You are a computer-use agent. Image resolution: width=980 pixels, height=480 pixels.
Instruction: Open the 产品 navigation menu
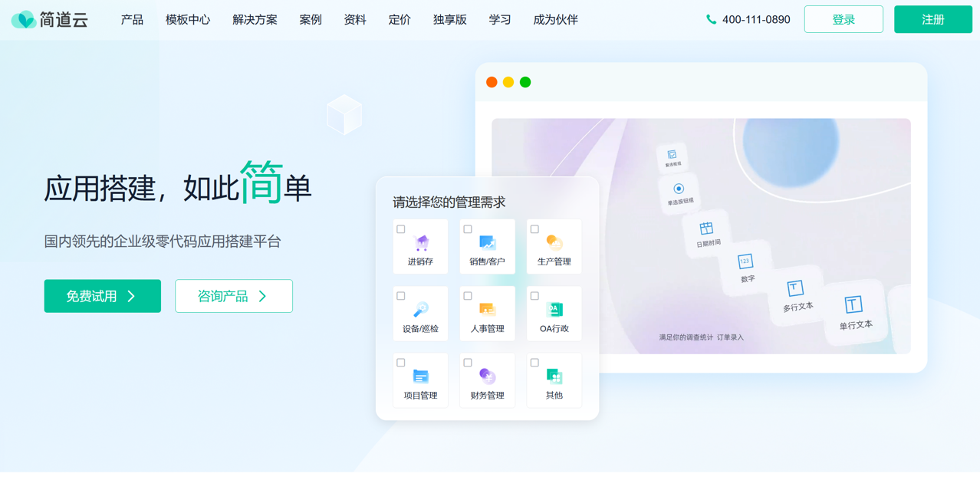coord(132,20)
